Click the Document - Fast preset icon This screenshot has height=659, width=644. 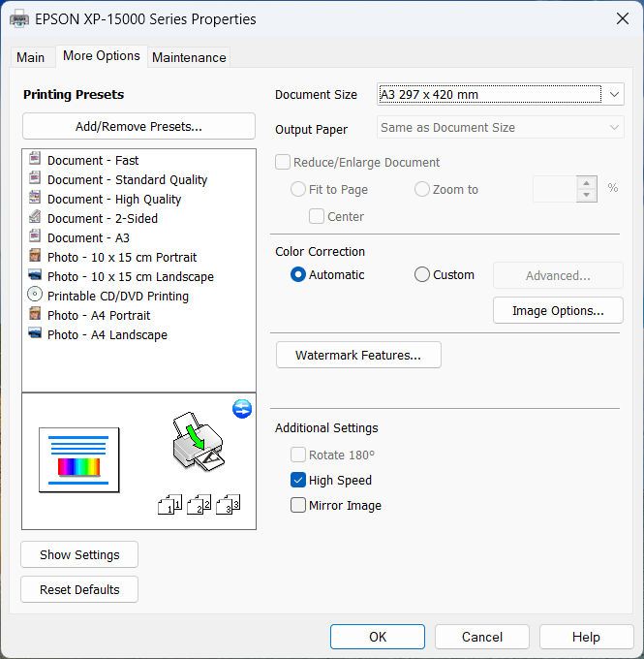[35, 158]
